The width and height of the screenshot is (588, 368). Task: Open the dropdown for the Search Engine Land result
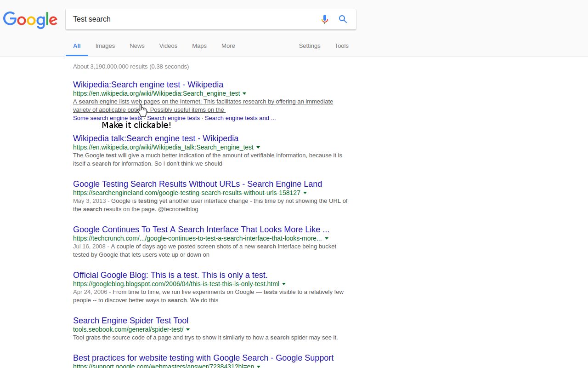pyautogui.click(x=305, y=193)
